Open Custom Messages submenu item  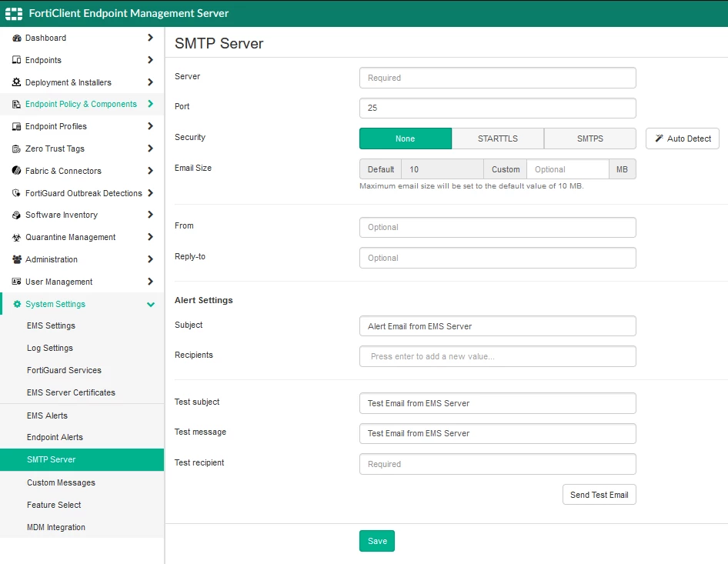pyautogui.click(x=82, y=482)
